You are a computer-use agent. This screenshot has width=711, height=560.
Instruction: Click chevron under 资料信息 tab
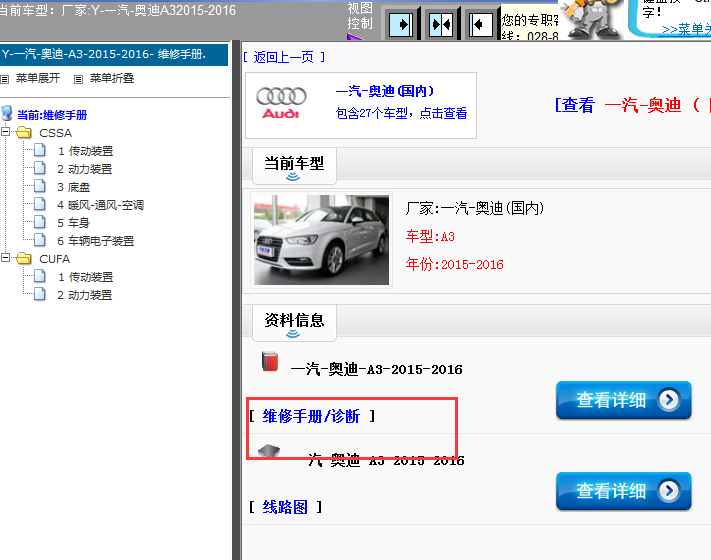293,334
